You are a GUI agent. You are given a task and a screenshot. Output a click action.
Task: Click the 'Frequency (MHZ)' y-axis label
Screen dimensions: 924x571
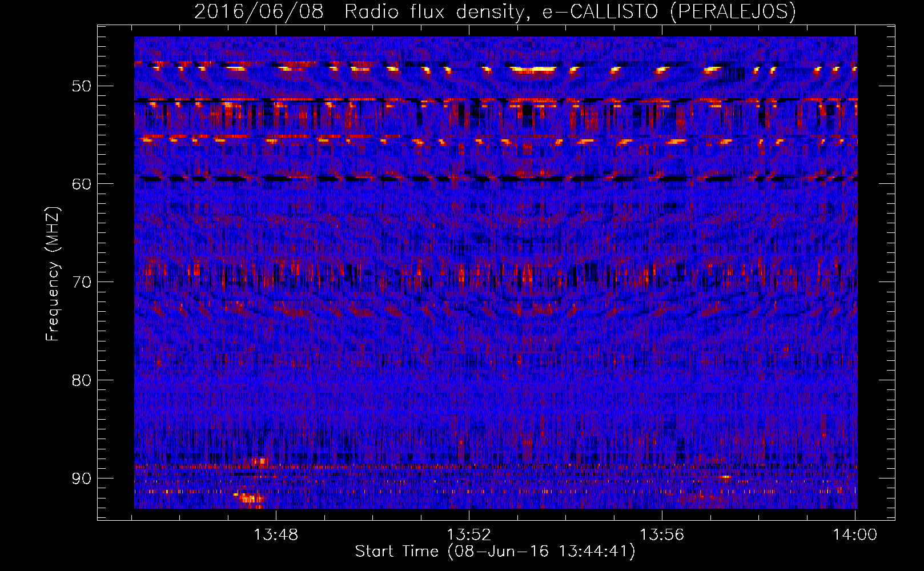(x=53, y=274)
